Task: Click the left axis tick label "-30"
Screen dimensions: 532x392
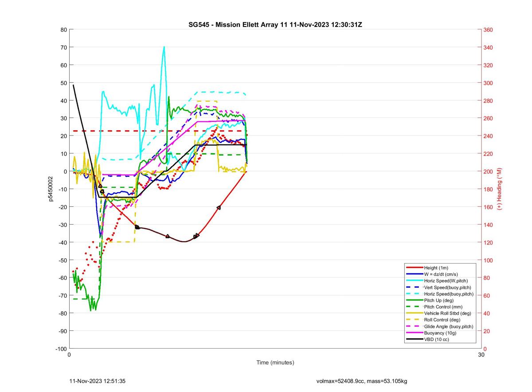Action: click(63, 225)
